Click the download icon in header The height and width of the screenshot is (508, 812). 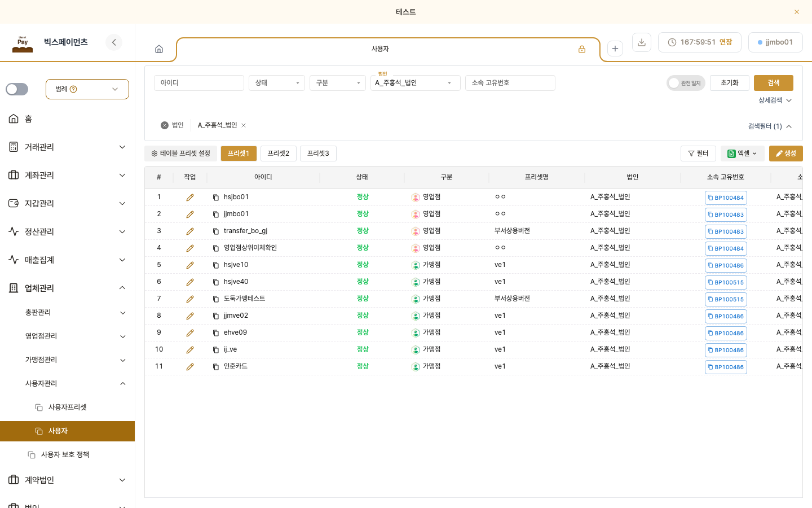click(x=642, y=42)
